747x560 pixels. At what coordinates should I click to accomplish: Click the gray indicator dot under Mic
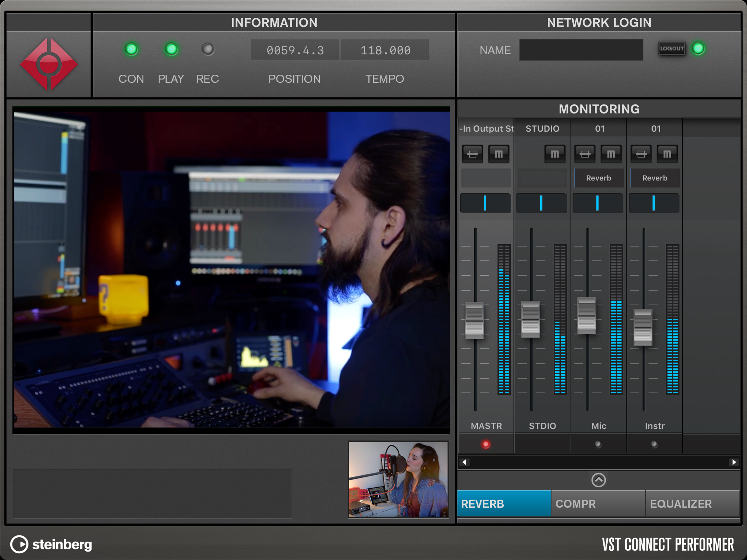pyautogui.click(x=598, y=444)
